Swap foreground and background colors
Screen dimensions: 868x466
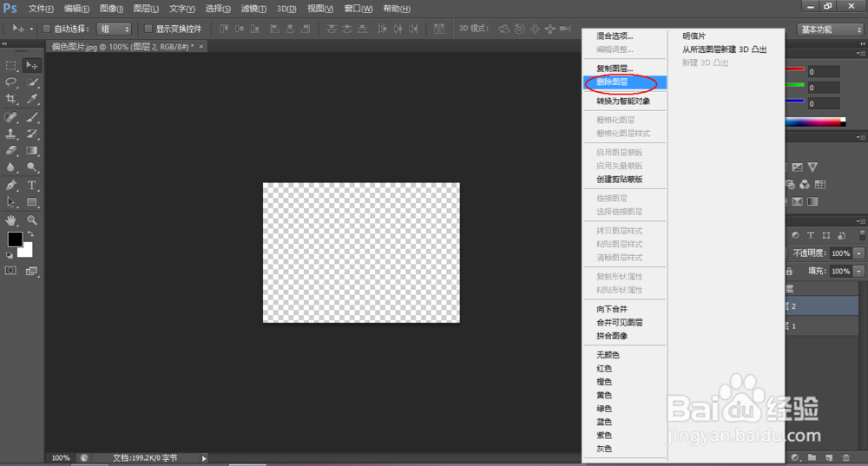pyautogui.click(x=30, y=234)
